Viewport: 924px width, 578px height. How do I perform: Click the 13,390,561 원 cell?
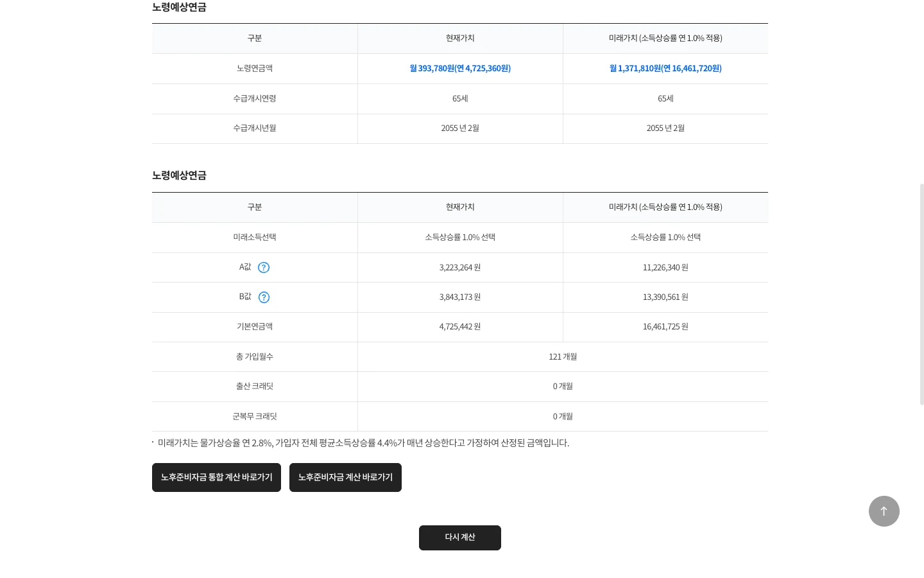pos(665,297)
